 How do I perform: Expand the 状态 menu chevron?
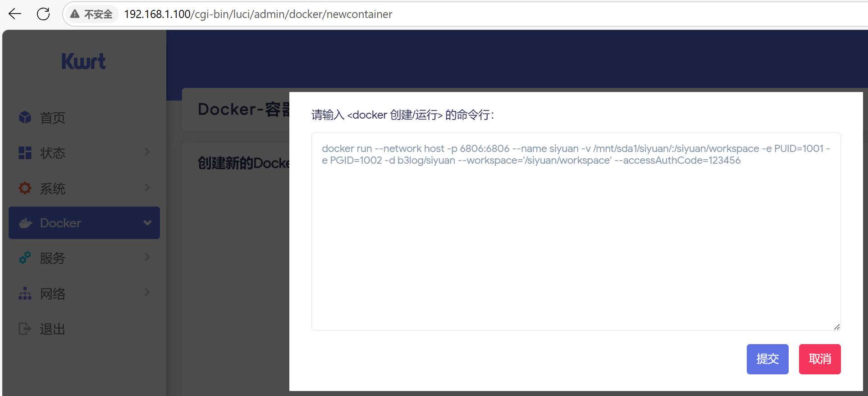tap(147, 152)
